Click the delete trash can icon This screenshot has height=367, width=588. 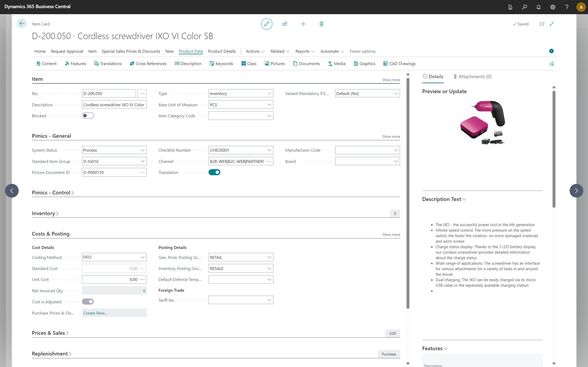[321, 24]
